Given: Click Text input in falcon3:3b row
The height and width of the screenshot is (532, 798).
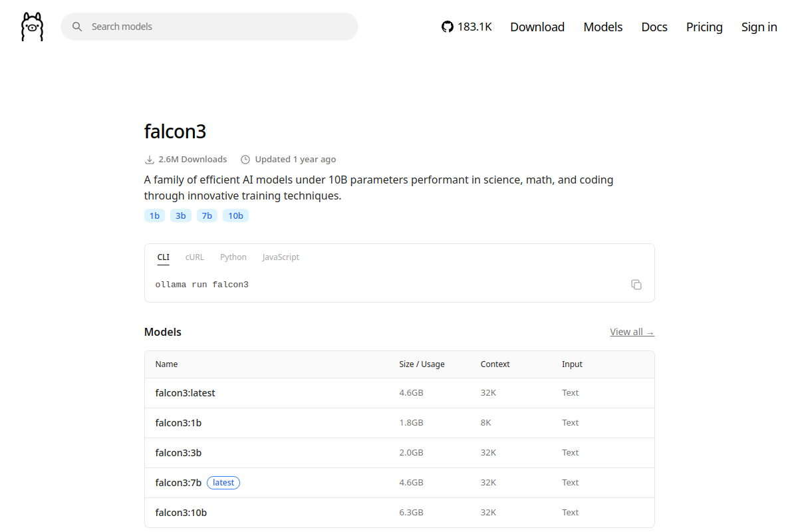Looking at the screenshot, I should [x=570, y=453].
